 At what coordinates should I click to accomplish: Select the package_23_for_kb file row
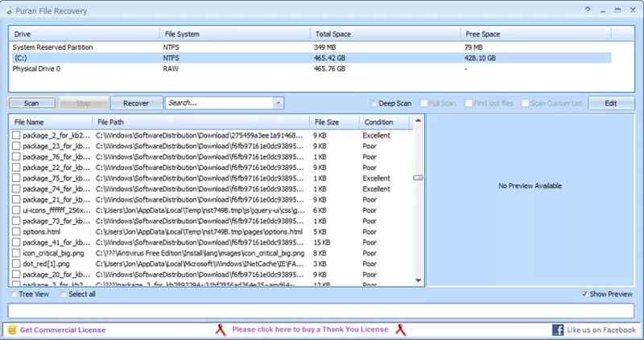[x=211, y=146]
